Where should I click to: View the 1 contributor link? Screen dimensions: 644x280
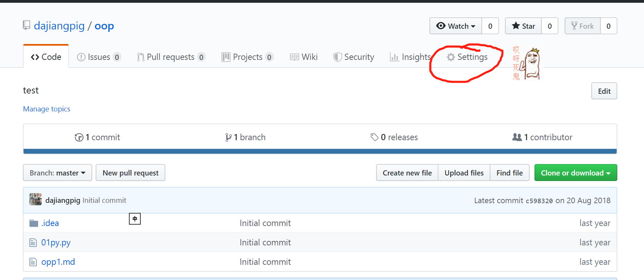pos(542,137)
